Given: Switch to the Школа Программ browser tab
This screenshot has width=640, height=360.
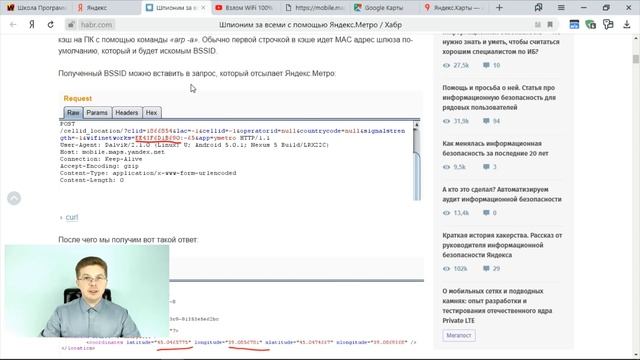Looking at the screenshot, I should (36, 8).
